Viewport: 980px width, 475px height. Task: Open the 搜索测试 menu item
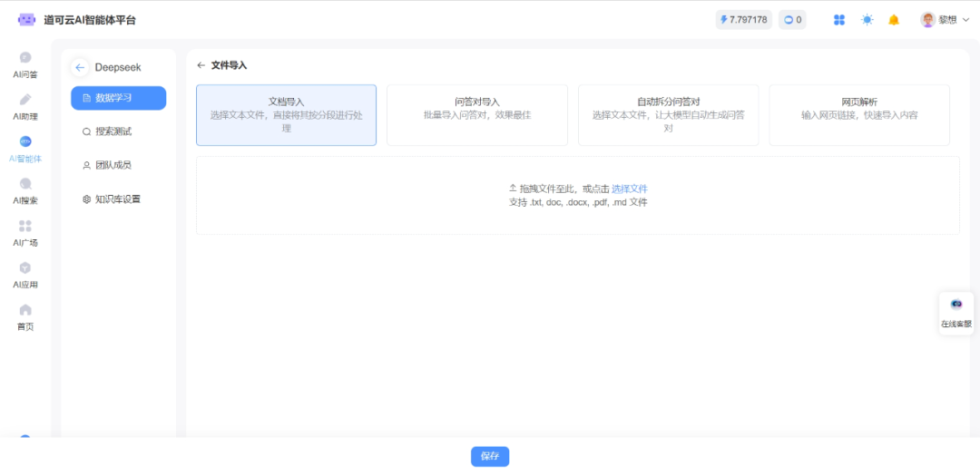[113, 131]
